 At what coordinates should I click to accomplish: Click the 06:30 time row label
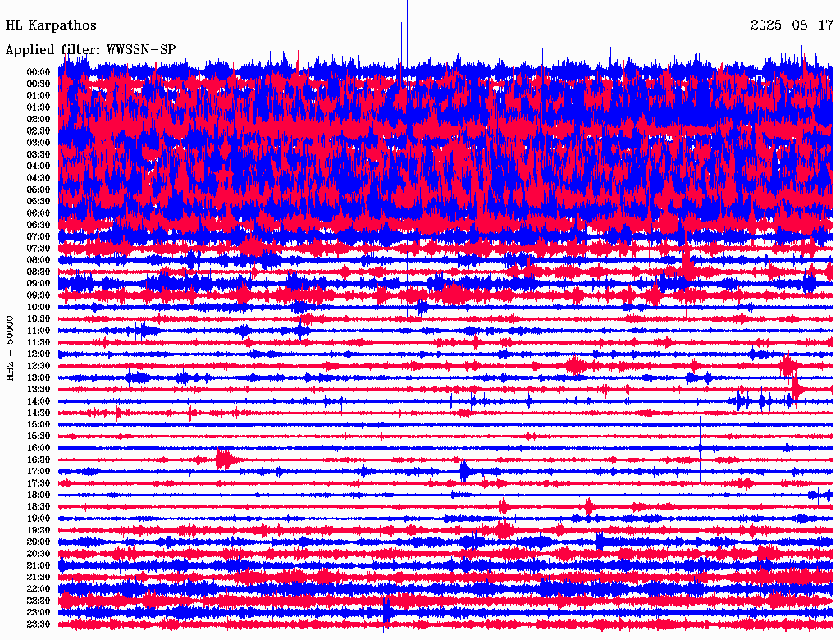tap(39, 225)
